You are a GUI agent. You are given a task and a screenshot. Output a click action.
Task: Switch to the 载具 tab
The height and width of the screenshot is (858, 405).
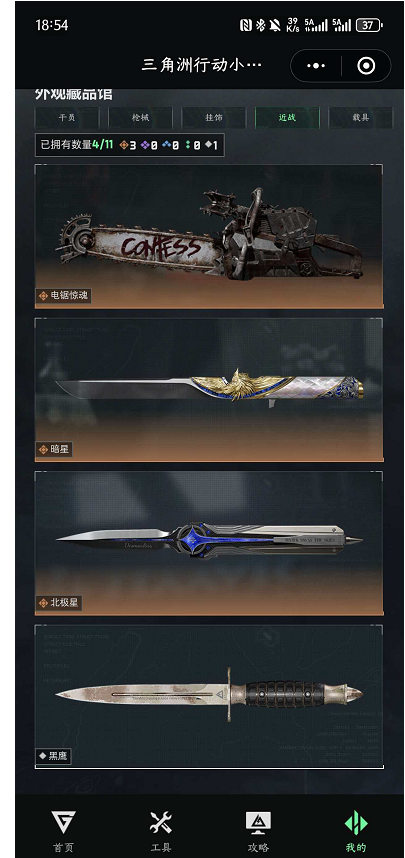[x=361, y=118]
